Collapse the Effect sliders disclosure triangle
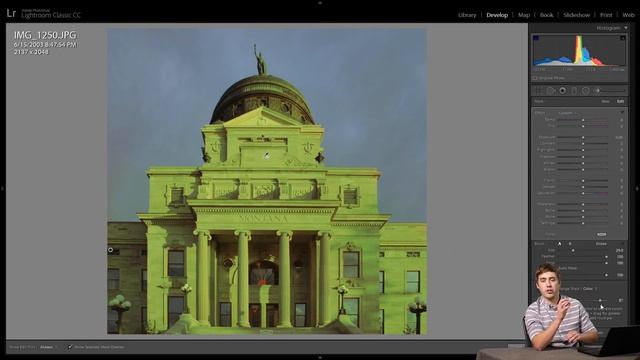Viewport: 640px width, 360px height. (x=622, y=113)
